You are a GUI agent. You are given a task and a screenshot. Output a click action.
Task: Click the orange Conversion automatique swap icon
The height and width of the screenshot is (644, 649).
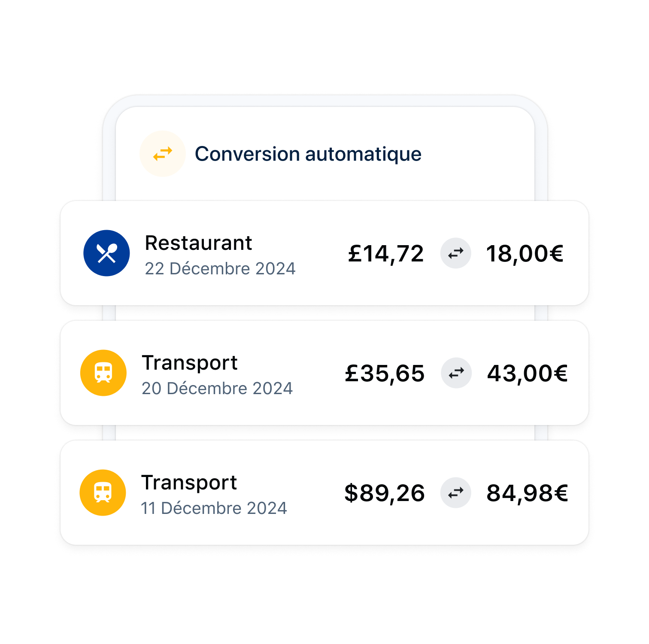pos(163,154)
